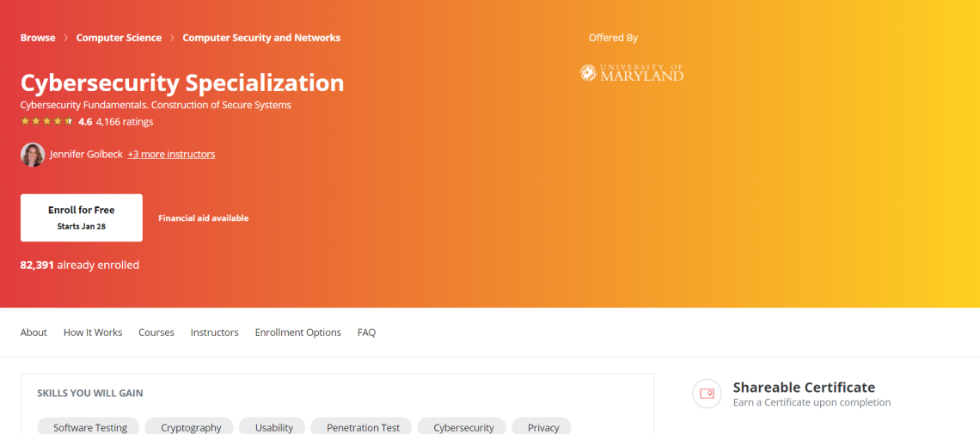Switch to the About tab
The height and width of the screenshot is (434, 980).
34,333
